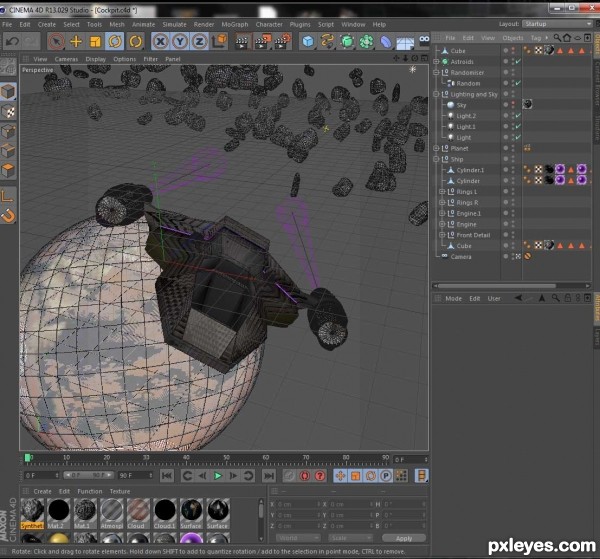
Task: Select the Cylinder.1 object
Action: pyautogui.click(x=470, y=170)
